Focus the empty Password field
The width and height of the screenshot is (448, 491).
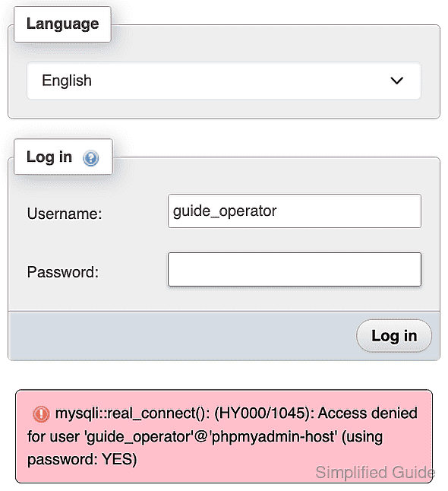point(295,269)
